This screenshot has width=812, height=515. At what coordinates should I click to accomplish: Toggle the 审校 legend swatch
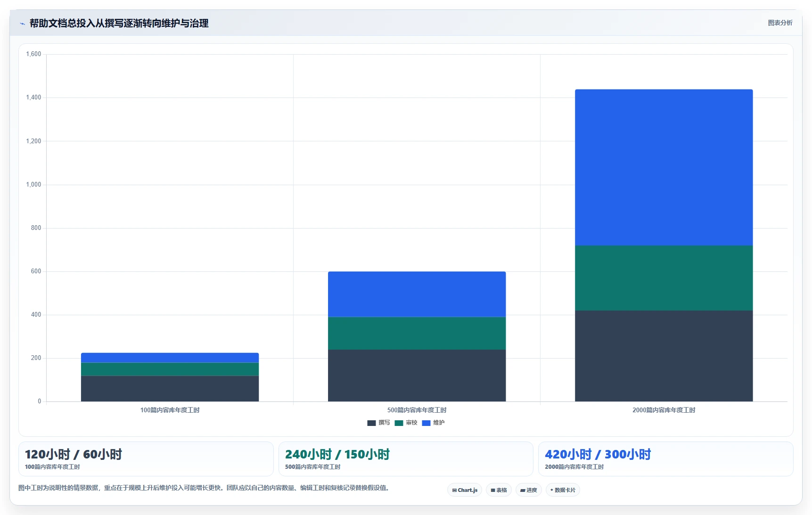click(399, 423)
